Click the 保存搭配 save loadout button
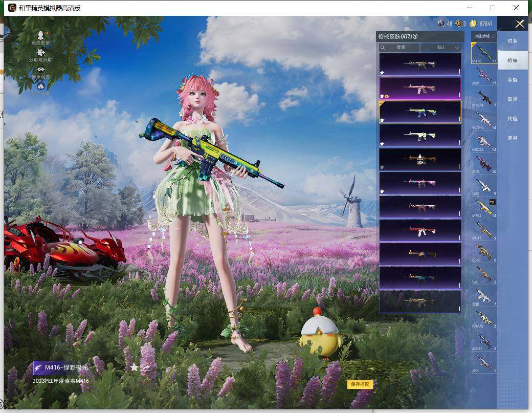 pyautogui.click(x=360, y=384)
